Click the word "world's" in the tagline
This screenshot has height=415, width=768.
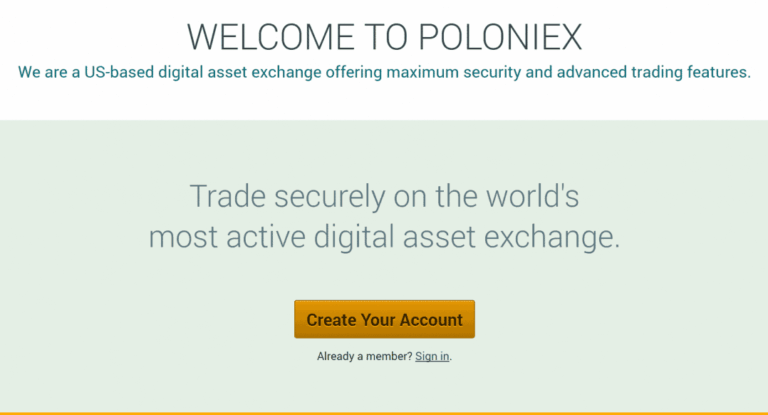pos(532,196)
